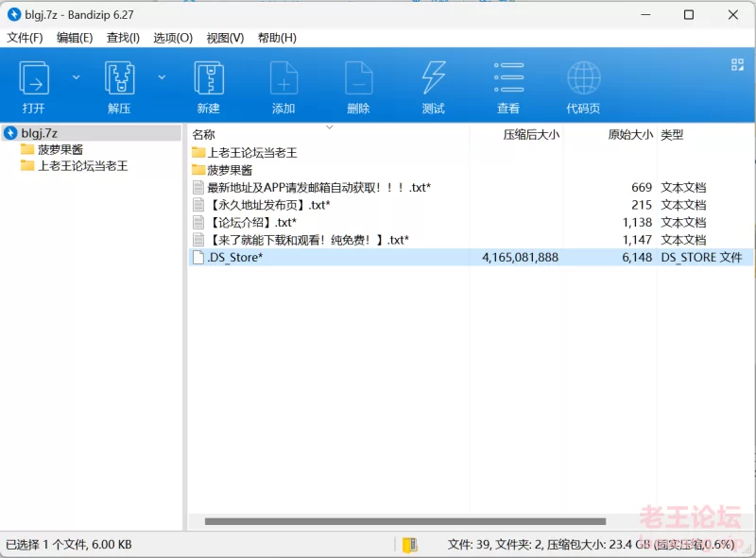Sort by the 压缩后大小 column header
Image resolution: width=756 pixels, height=558 pixels.
pyautogui.click(x=531, y=134)
